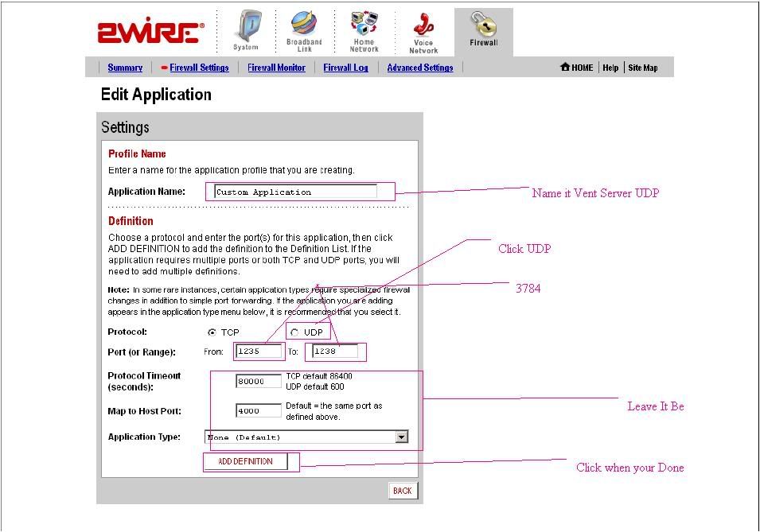Click the 'Definition' section heading
The image size is (760, 532).
pyautogui.click(x=131, y=221)
